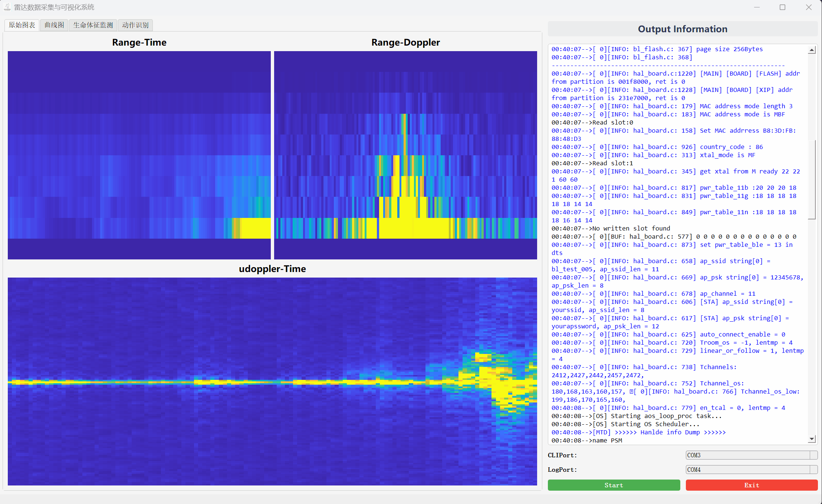Image resolution: width=822 pixels, height=504 pixels.
Task: Switch to the 曲线图 tab
Action: (54, 25)
